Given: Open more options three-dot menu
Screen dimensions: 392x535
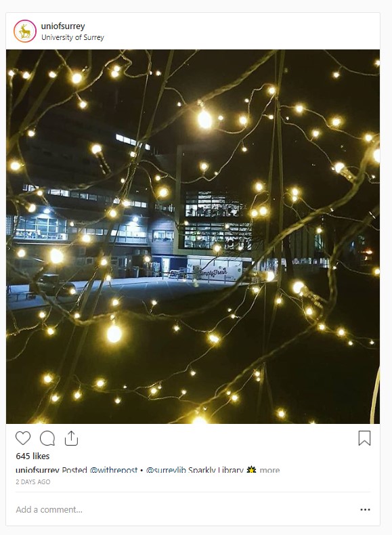Looking at the screenshot, I should point(365,509).
